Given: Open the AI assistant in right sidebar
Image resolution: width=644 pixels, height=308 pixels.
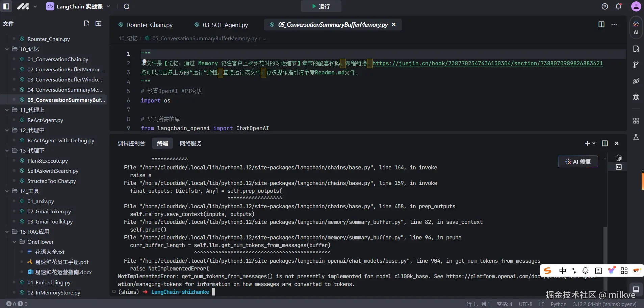Looking at the screenshot, I should [636, 27].
